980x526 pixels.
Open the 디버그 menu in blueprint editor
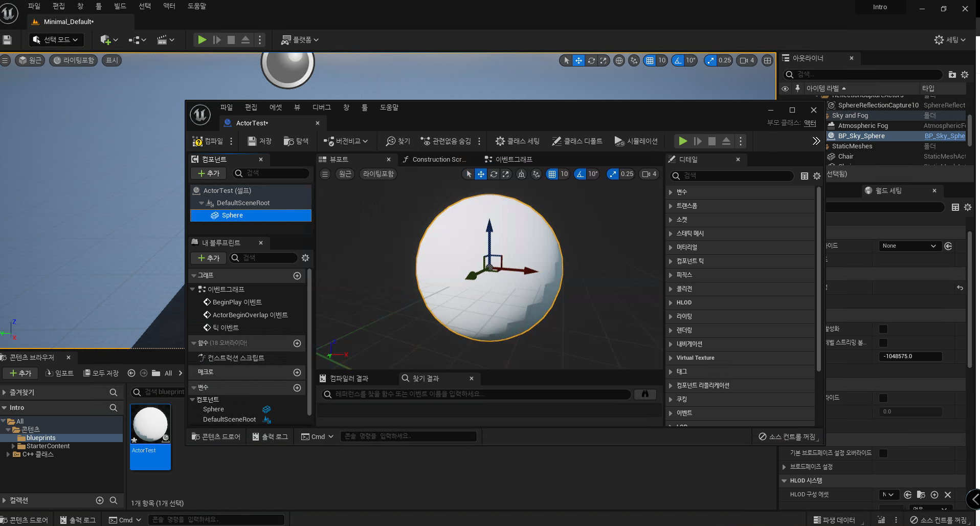click(x=322, y=107)
